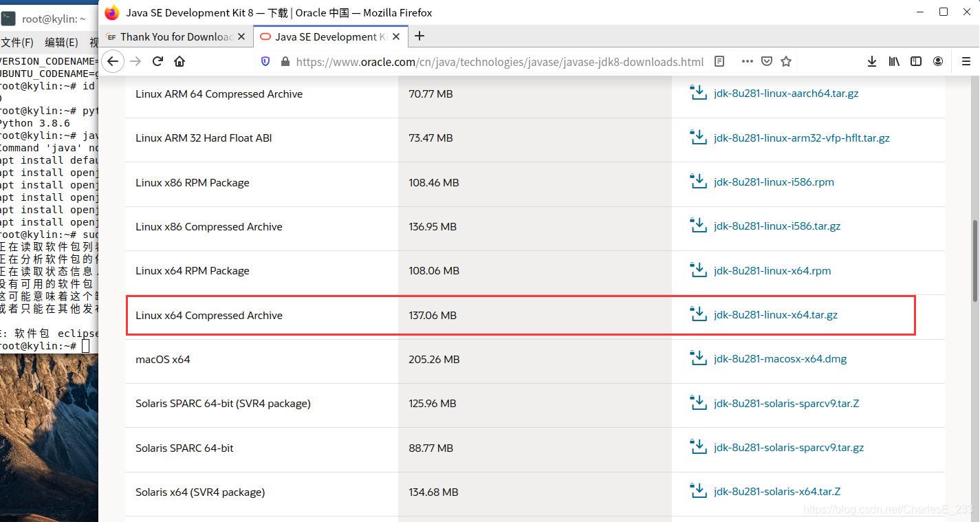Download jdk-8u281-solaris-sparcv9.tar.Z link
The image size is (980, 522).
[x=786, y=403]
